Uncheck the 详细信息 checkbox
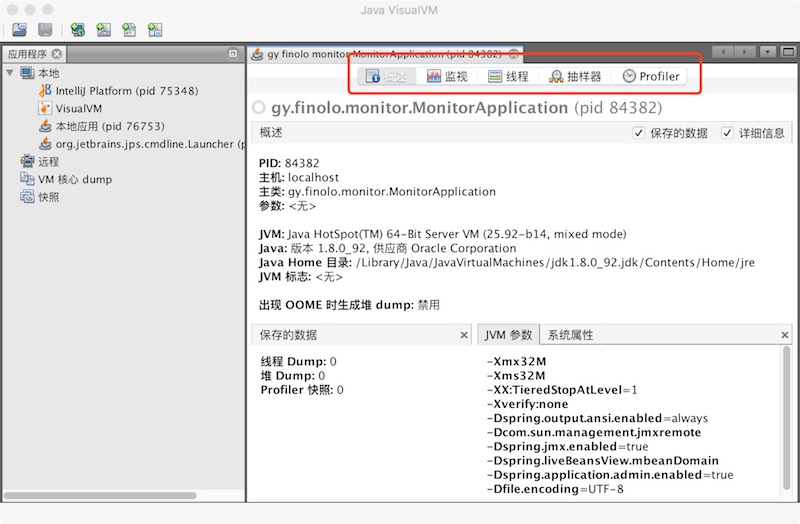 [727, 133]
